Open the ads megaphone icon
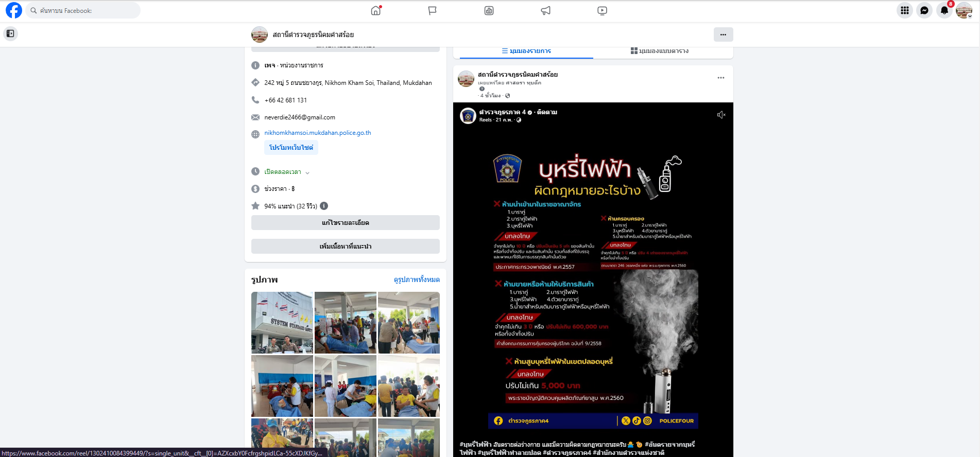Viewport: 980px width, 457px height. click(x=545, y=10)
